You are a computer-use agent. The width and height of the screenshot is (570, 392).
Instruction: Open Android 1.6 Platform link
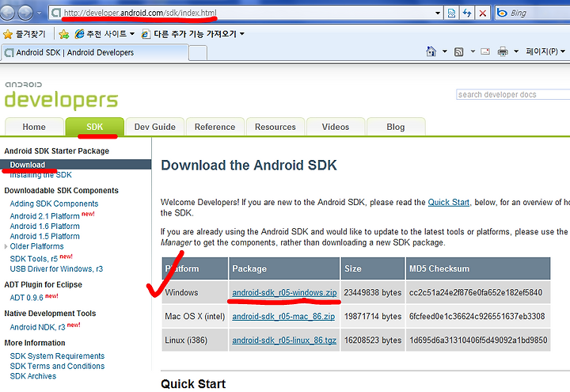coord(44,226)
